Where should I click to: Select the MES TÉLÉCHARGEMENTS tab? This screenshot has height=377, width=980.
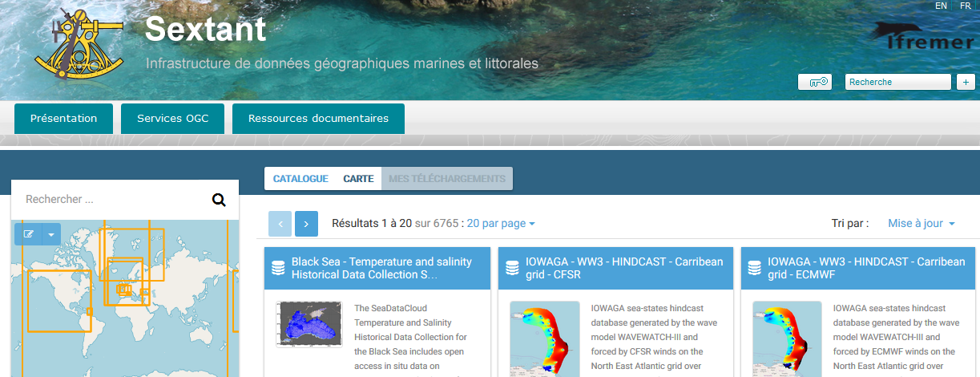point(447,179)
